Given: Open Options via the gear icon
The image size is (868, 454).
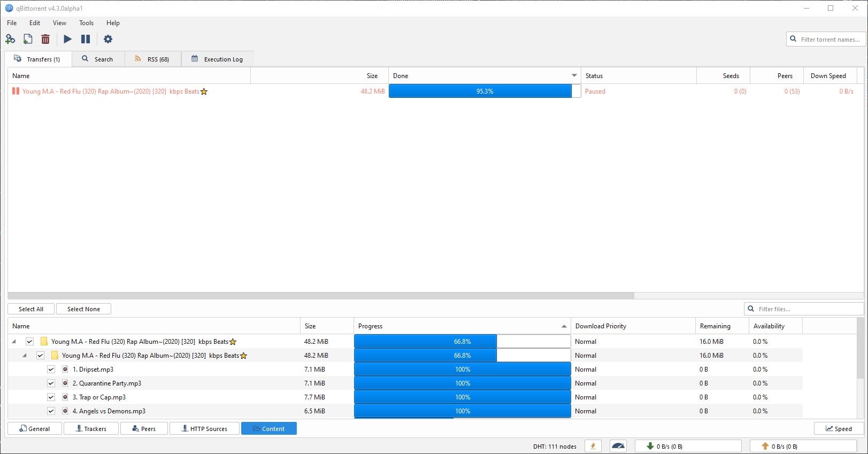Looking at the screenshot, I should tap(108, 39).
